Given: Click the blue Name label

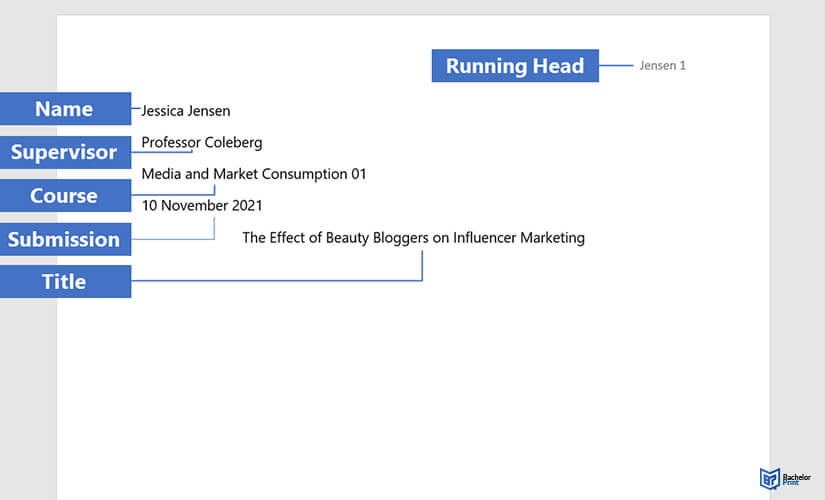Looking at the screenshot, I should (x=64, y=109).
